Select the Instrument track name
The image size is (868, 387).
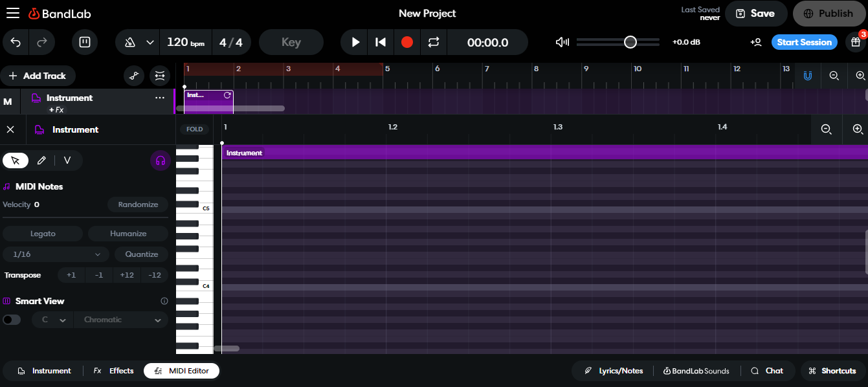click(x=69, y=98)
